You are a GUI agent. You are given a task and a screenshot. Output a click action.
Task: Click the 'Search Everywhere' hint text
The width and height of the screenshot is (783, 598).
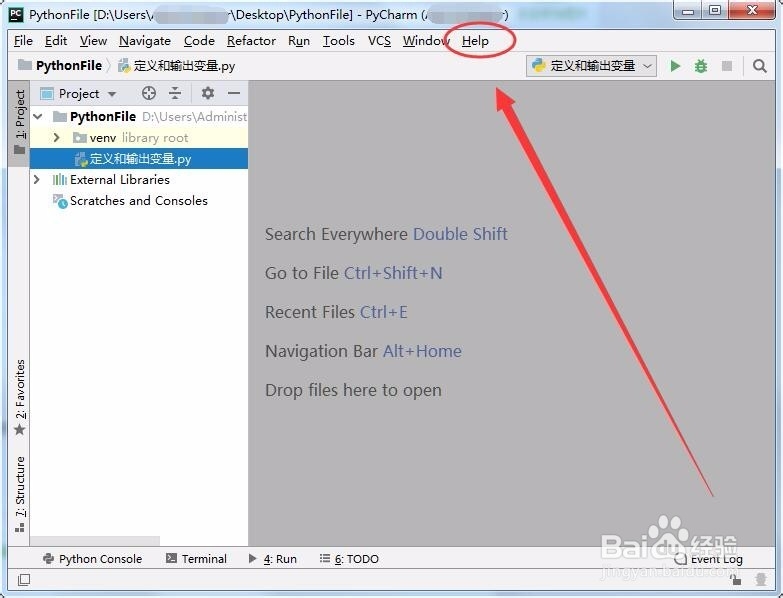click(336, 234)
